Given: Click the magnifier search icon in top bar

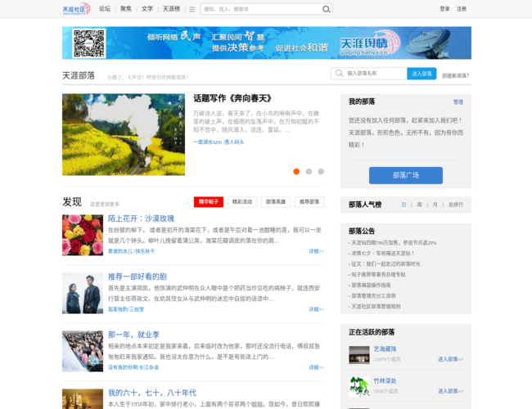Looking at the screenshot, I should pyautogui.click(x=326, y=9).
